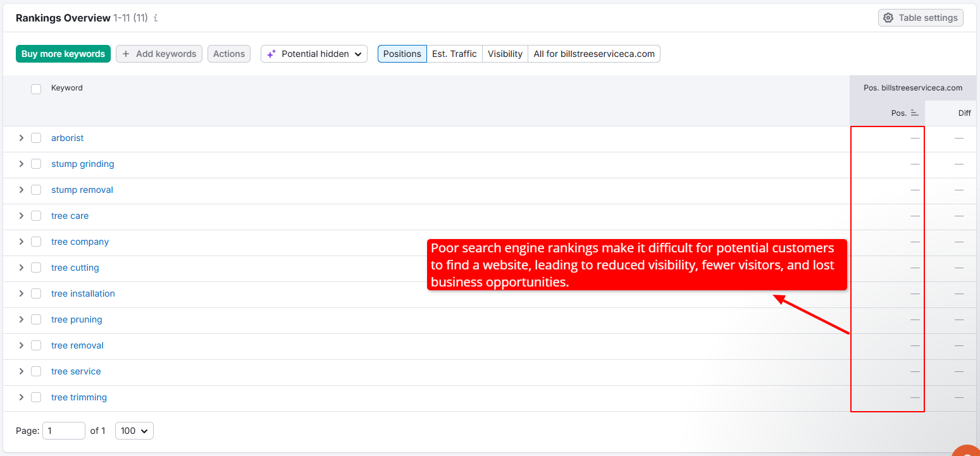Click the orange chat bubble icon
Screen dimensions: 980x456
967,450
